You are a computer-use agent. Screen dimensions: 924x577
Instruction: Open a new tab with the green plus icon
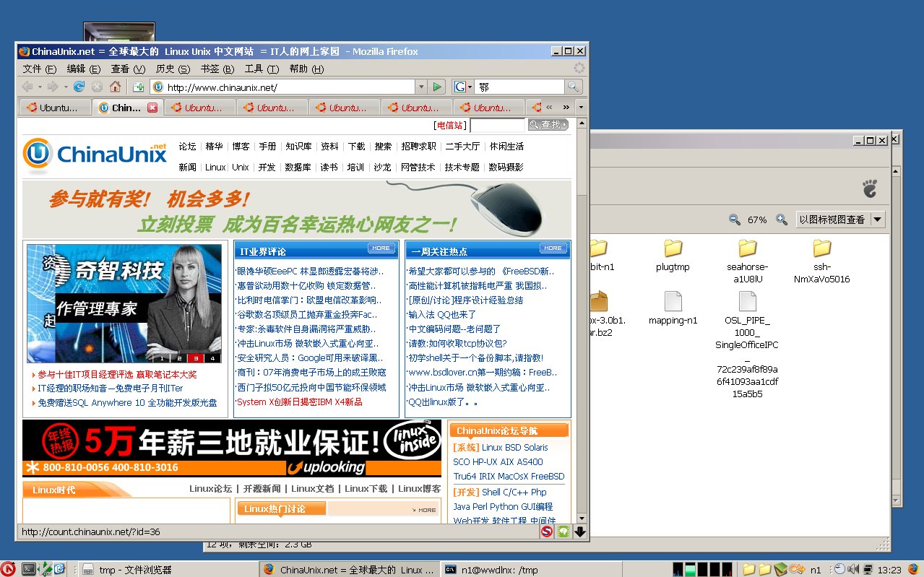tap(138, 87)
